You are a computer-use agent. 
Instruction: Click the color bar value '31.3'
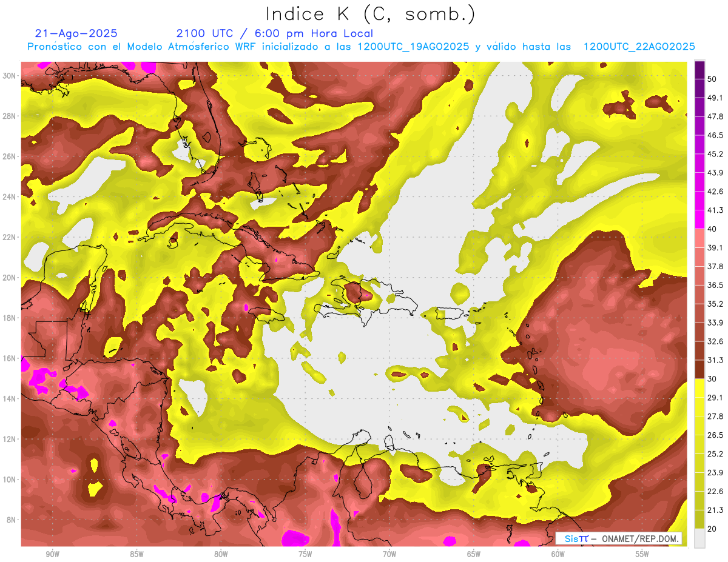coord(715,360)
